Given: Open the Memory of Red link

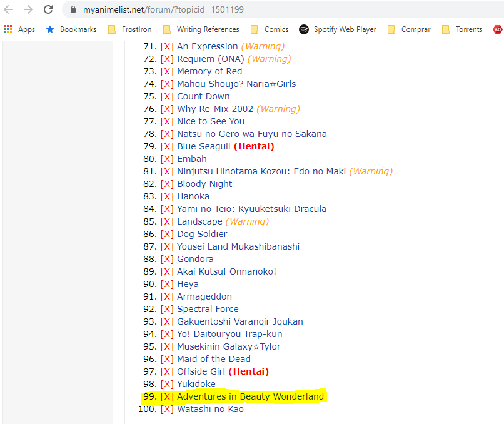Looking at the screenshot, I should coord(209,71).
